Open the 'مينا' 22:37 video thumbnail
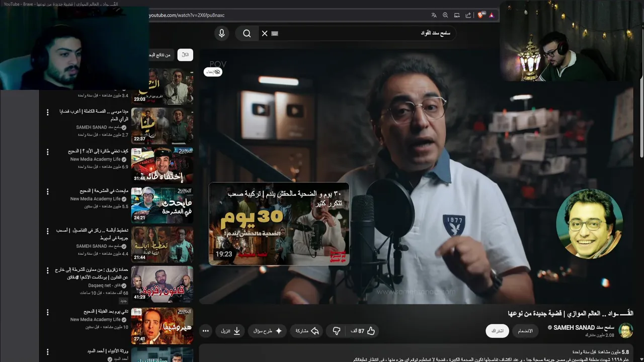 [x=162, y=125]
